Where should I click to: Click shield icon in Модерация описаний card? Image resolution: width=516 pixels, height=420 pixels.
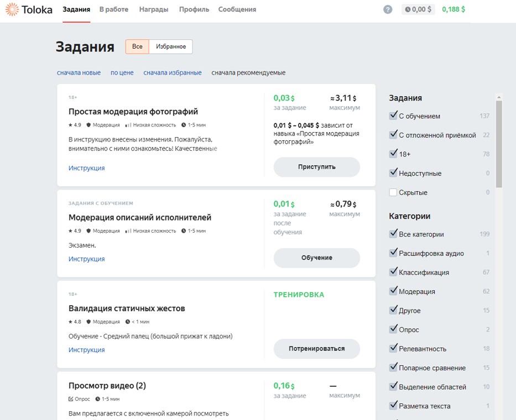(88, 231)
